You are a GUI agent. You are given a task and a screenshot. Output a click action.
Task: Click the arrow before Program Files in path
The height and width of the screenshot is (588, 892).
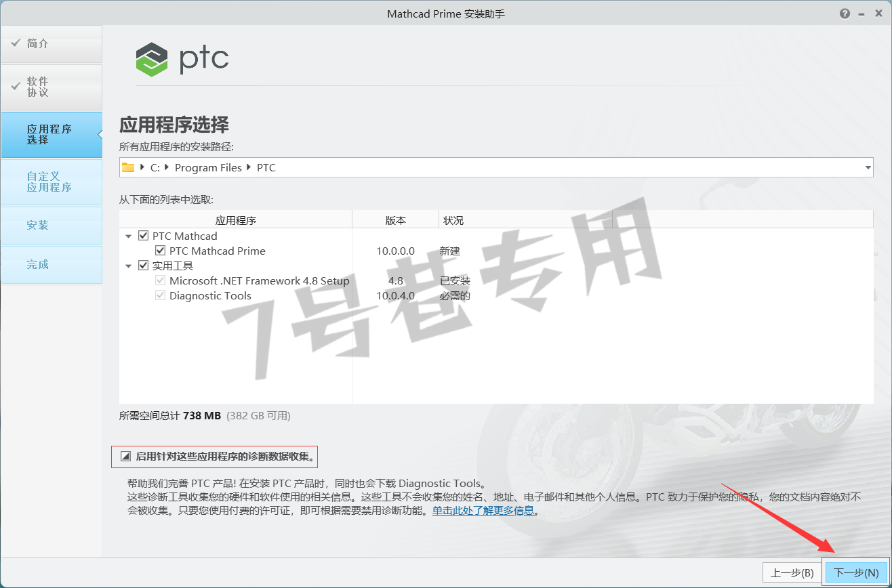[167, 167]
